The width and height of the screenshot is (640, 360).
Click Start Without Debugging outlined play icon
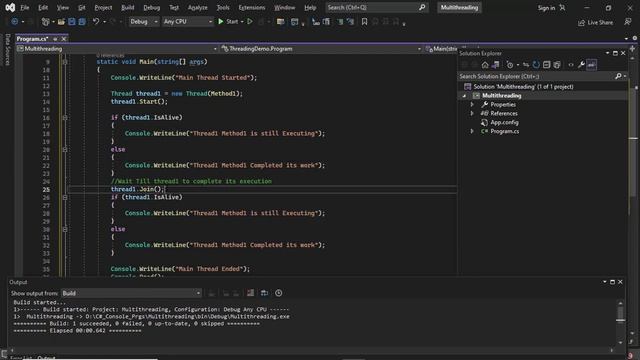(250, 22)
